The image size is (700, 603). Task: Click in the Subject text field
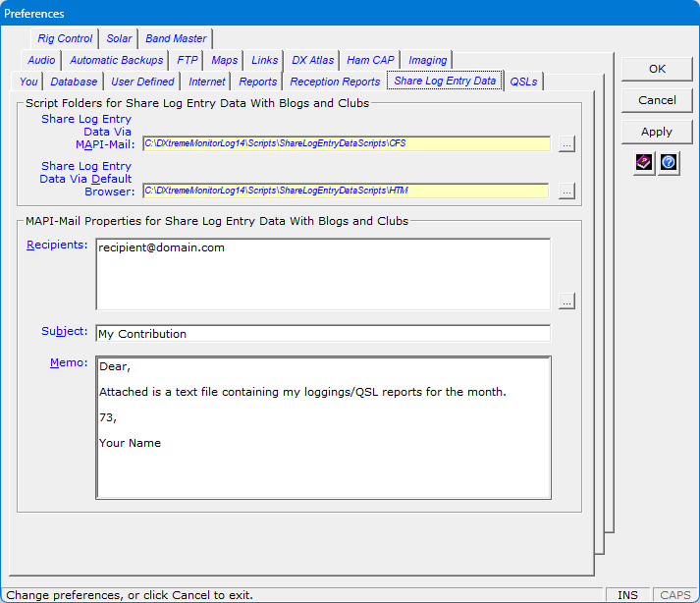tap(323, 334)
